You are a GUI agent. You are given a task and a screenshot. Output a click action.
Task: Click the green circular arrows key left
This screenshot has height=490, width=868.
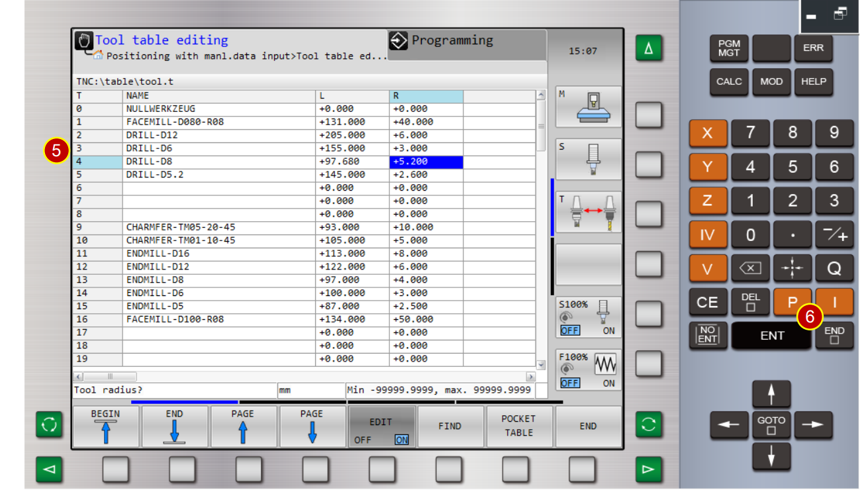tap(48, 424)
